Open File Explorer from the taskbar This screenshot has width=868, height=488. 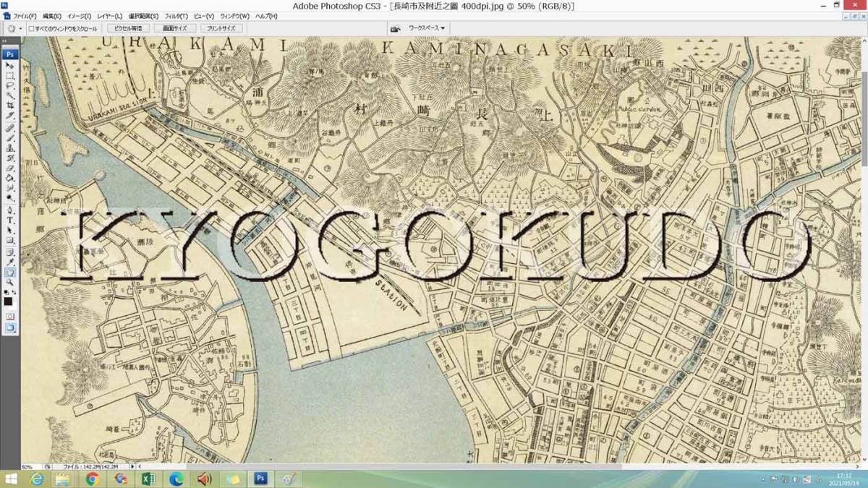coord(64,479)
